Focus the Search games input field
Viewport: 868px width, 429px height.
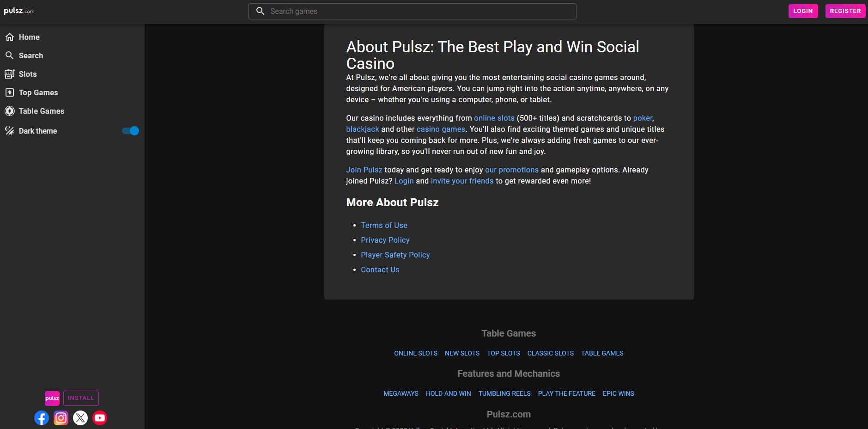point(412,11)
